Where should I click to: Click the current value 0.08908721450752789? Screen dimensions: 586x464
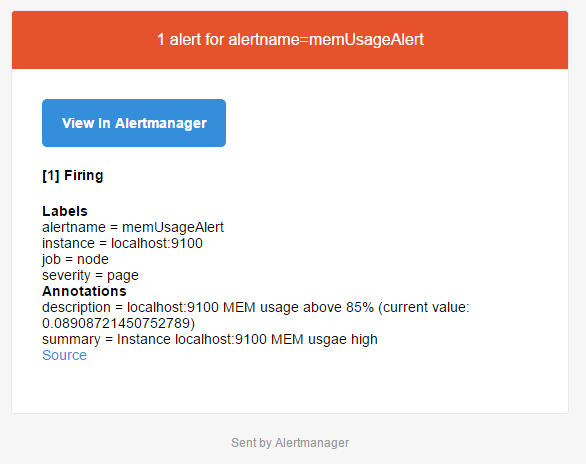point(118,323)
